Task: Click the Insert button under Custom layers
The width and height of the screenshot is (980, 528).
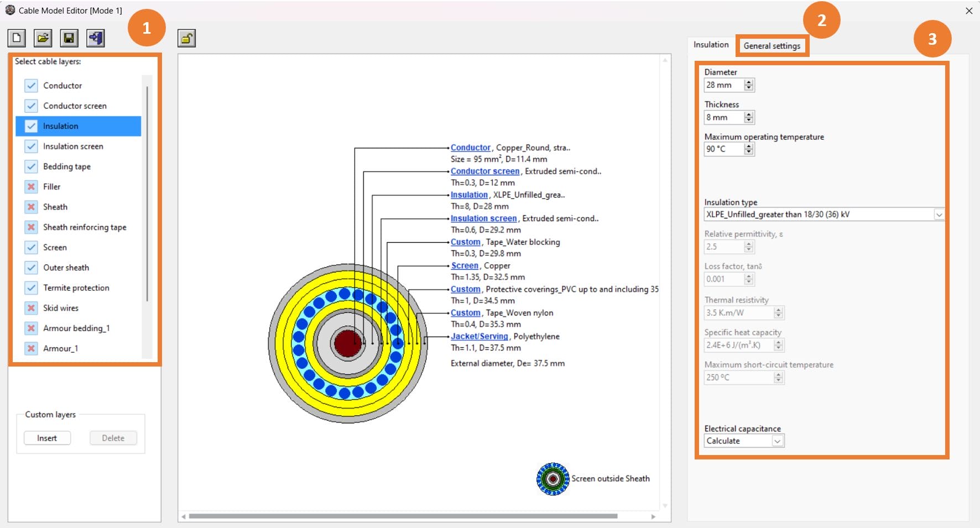Action: click(x=47, y=438)
